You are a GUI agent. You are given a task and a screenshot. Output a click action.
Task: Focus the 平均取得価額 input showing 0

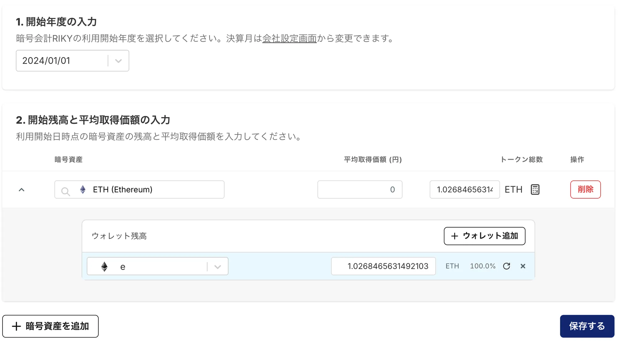(x=359, y=189)
